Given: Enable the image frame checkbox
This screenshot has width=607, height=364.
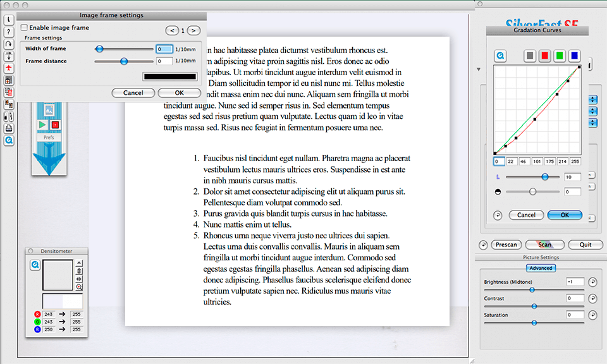Looking at the screenshot, I should point(23,28).
